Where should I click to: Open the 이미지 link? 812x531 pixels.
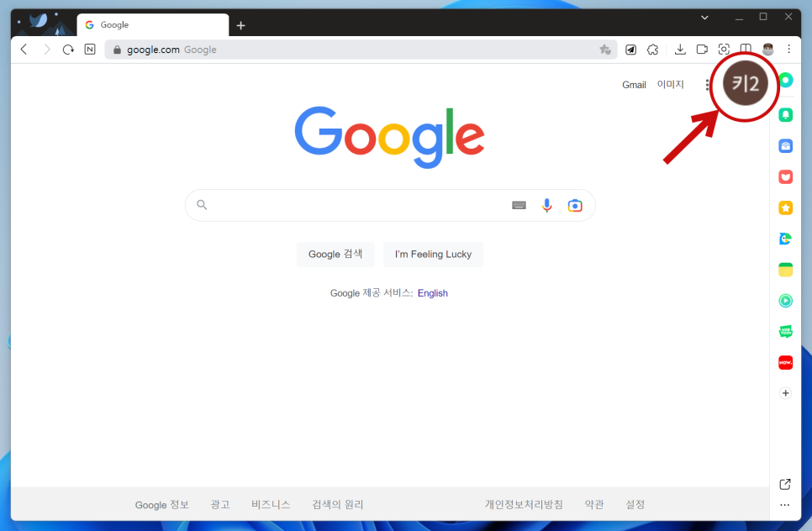coord(670,84)
